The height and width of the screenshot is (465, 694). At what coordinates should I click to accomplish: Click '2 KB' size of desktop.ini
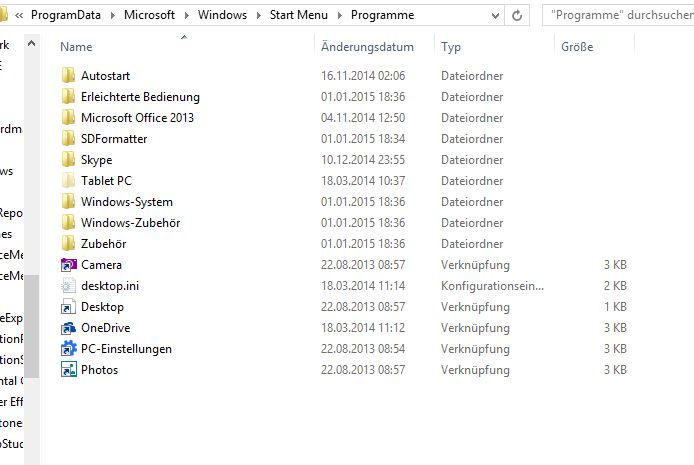615,286
